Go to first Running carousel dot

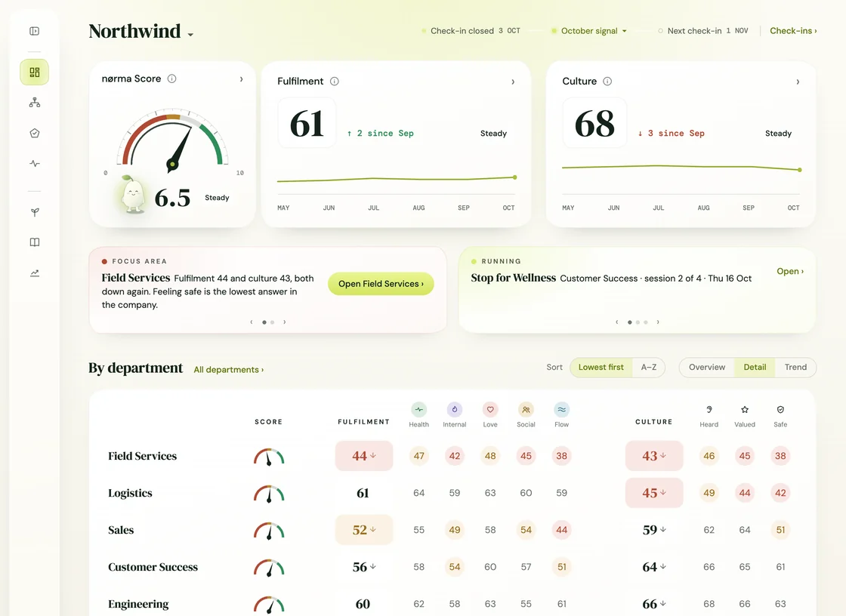630,322
